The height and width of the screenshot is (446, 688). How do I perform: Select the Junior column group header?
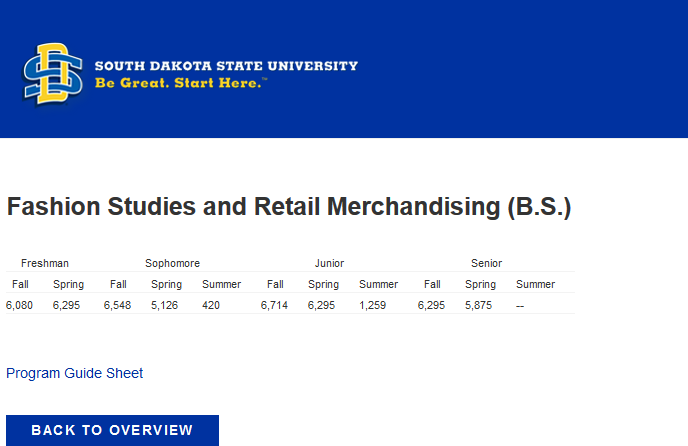[329, 263]
